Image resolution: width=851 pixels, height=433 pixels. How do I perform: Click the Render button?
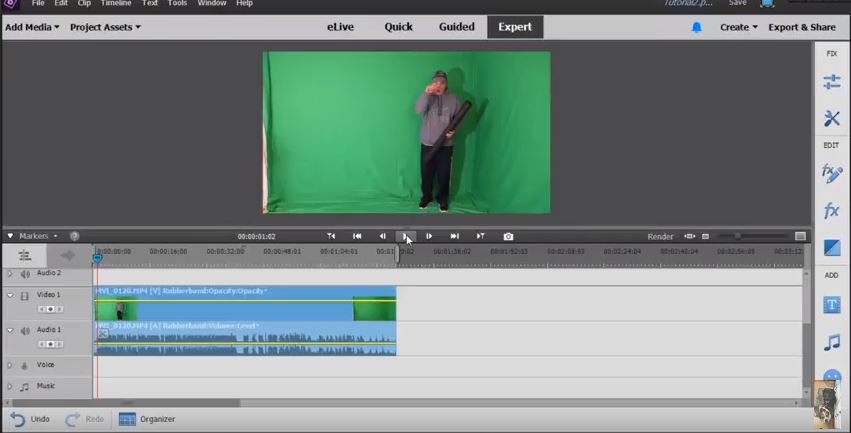(660, 237)
